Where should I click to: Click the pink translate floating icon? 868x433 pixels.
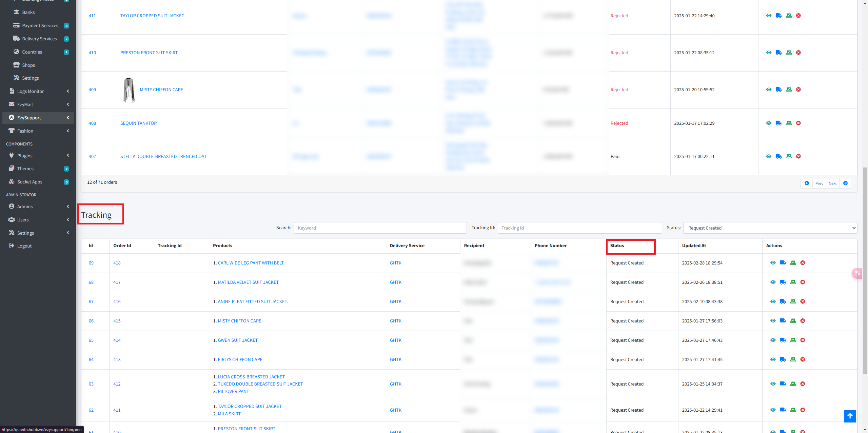coord(857,273)
